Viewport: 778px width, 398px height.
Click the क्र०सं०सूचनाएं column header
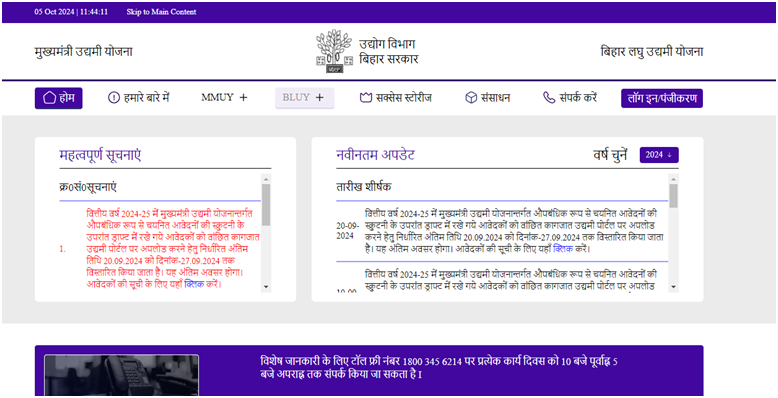[88, 188]
